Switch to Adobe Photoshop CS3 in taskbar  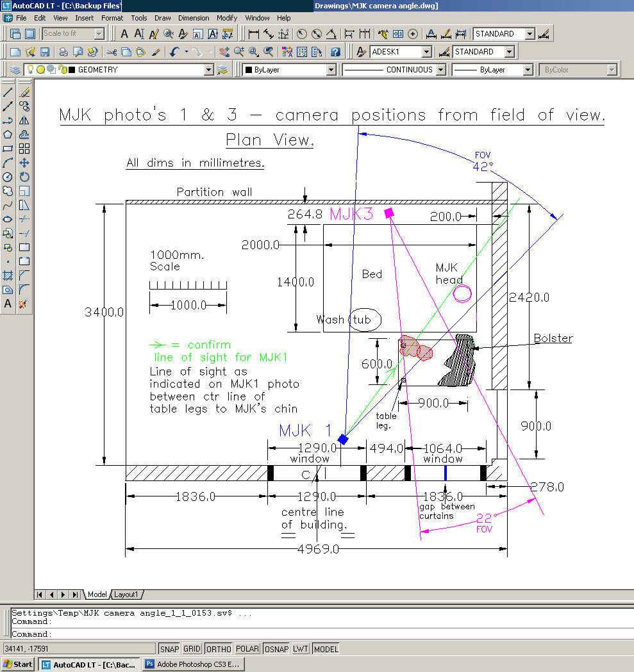click(x=192, y=664)
